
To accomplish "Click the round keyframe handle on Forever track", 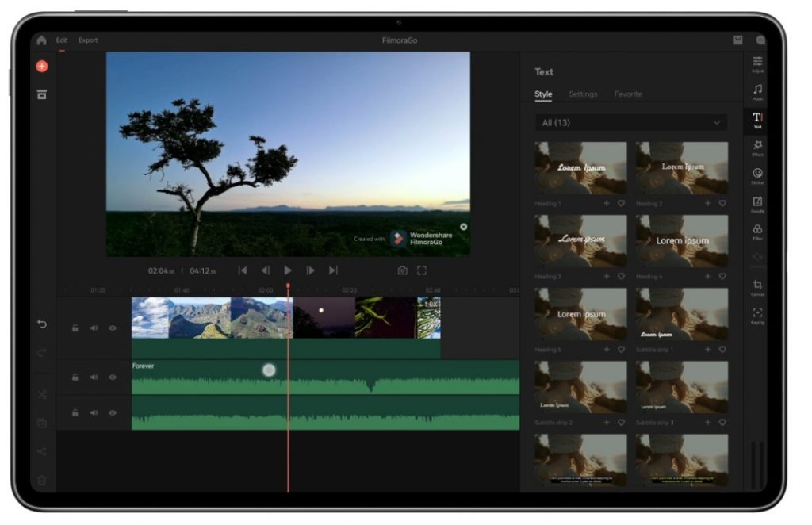I will pos(269,370).
